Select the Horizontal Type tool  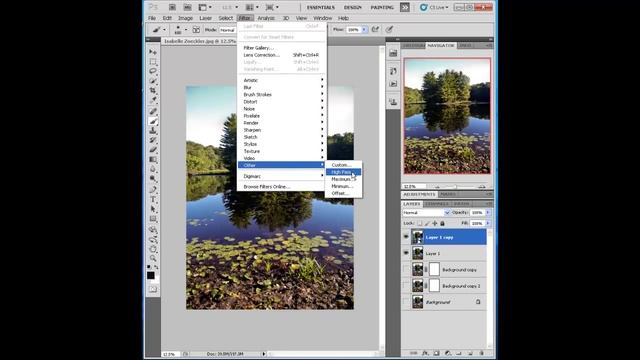pos(153,200)
